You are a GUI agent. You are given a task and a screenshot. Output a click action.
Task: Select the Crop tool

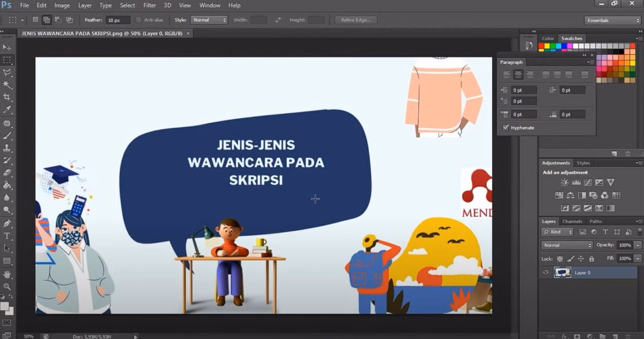[x=7, y=97]
